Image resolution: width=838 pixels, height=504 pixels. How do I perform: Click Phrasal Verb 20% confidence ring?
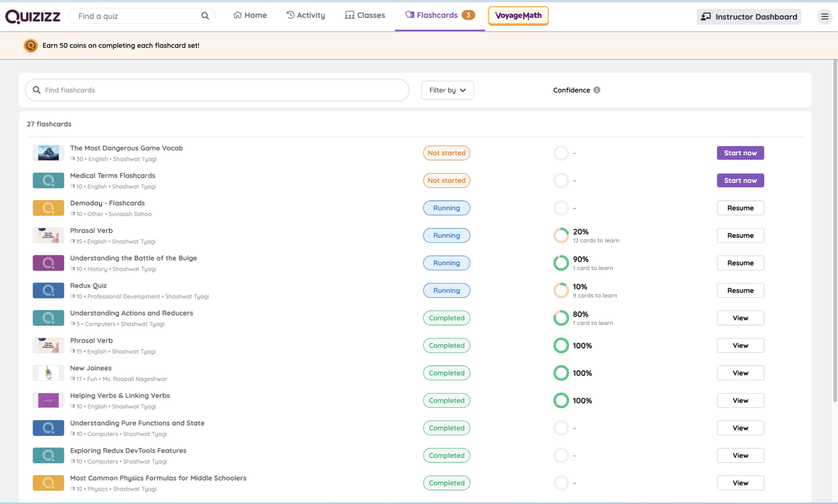561,235
